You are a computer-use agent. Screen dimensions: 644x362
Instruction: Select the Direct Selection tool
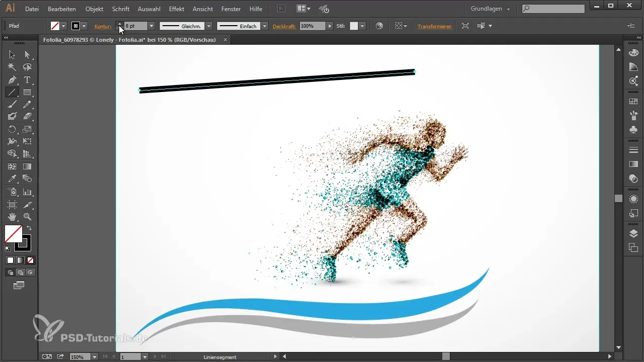[x=27, y=54]
